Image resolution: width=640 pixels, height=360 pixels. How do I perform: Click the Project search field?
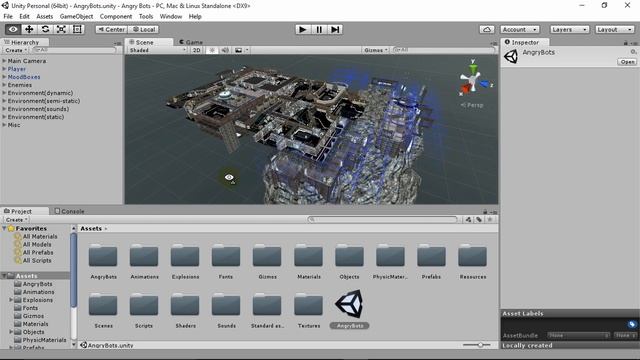(x=382, y=220)
